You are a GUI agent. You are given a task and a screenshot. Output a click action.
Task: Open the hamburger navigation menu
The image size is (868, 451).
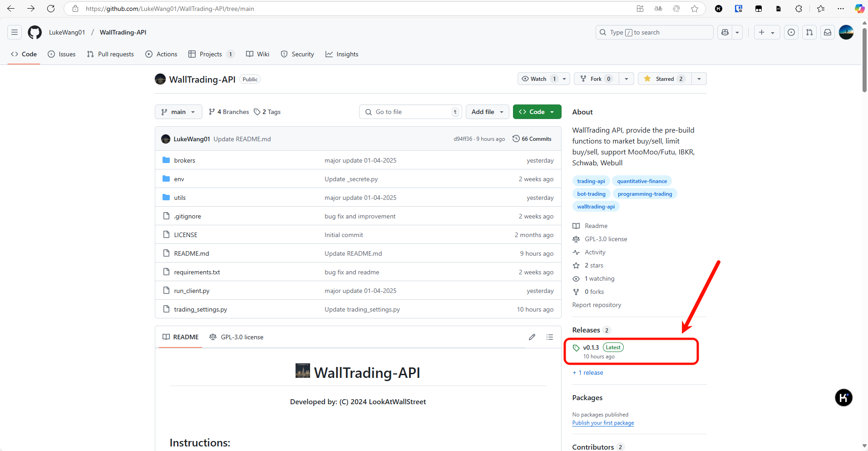click(x=15, y=32)
